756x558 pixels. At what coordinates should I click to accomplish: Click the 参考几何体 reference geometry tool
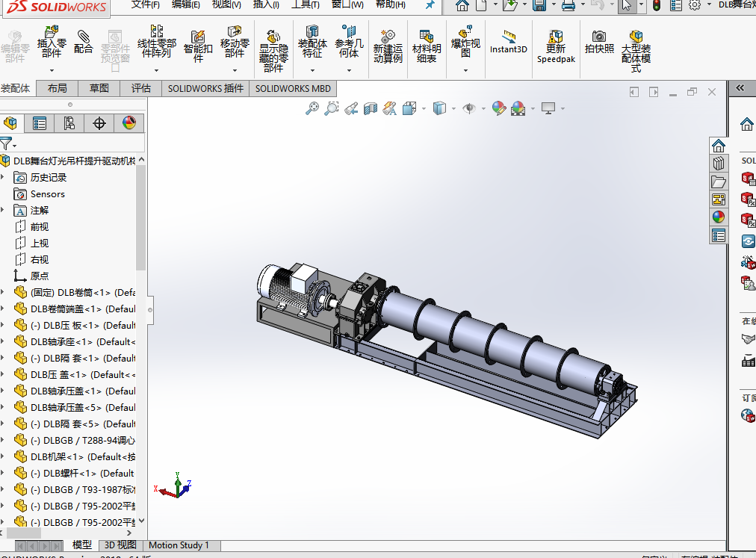tap(349, 43)
